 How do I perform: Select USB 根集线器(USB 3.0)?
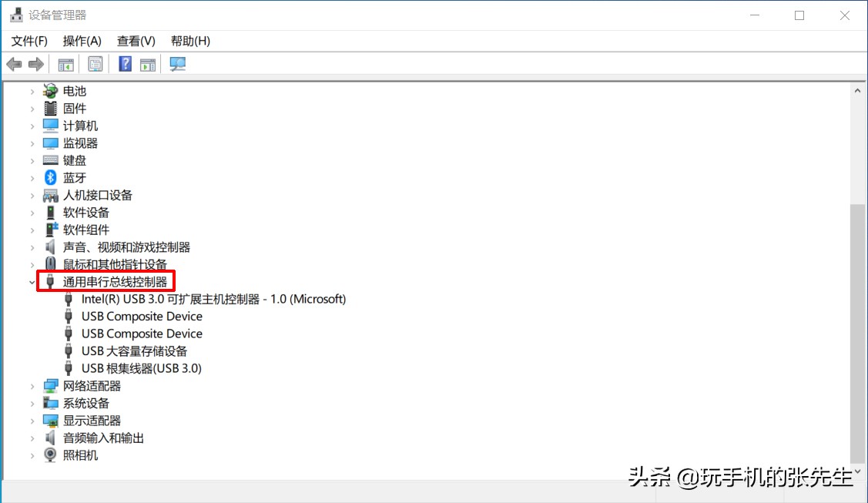[x=140, y=368]
